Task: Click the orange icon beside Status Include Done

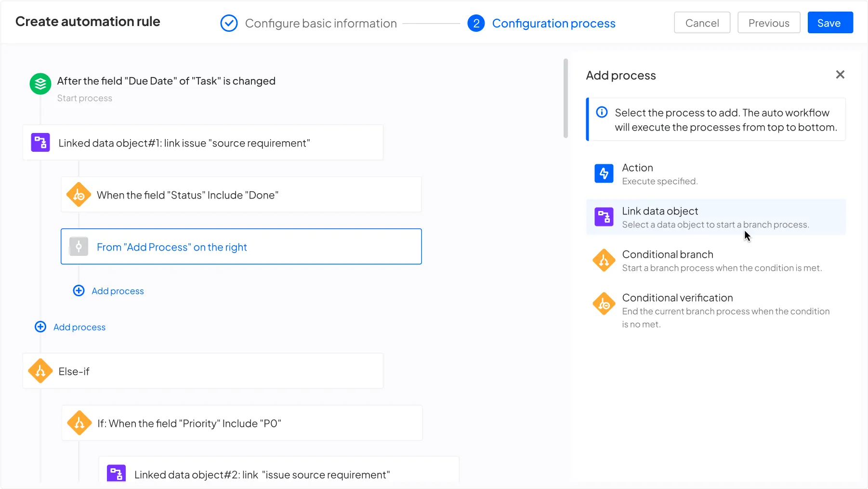Action: [x=79, y=195]
